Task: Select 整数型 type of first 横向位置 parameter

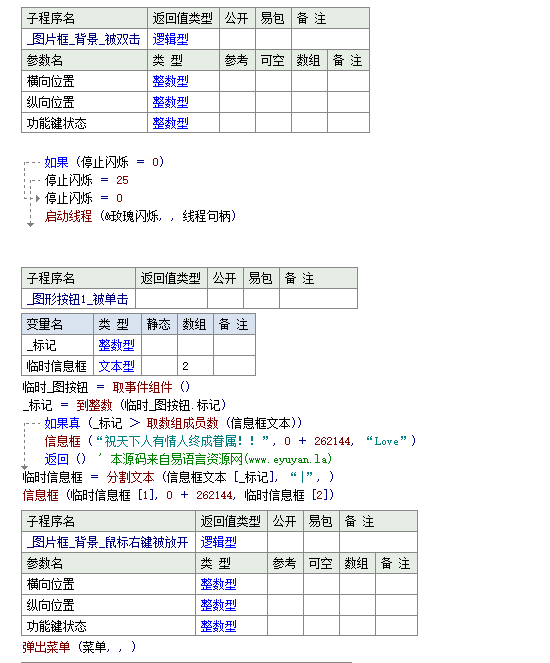Action: pos(170,81)
